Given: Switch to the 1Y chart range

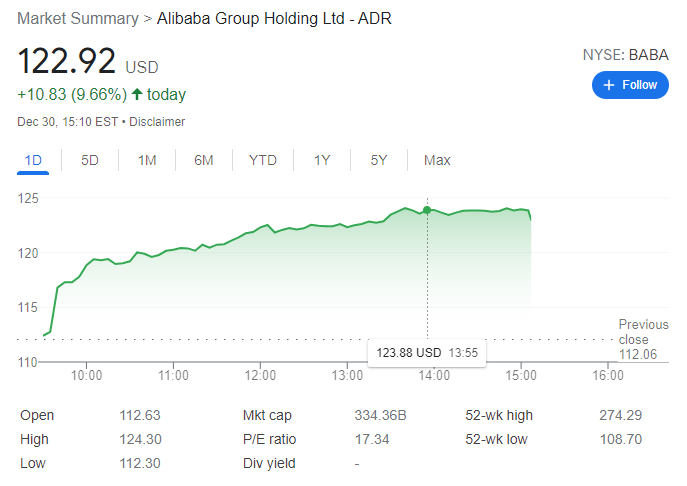Looking at the screenshot, I should pos(322,160).
